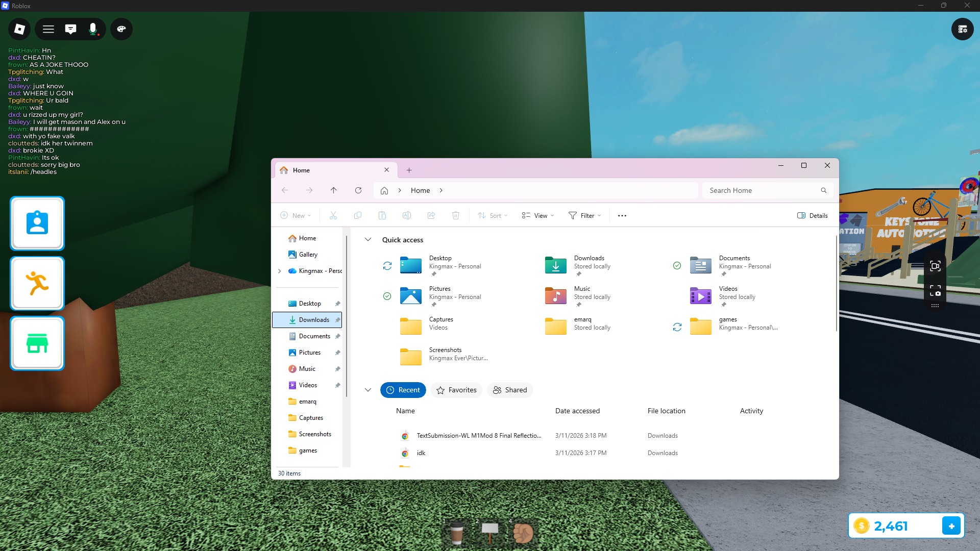Open a new File Explorer tab
The width and height of the screenshot is (980, 551).
[x=409, y=170]
